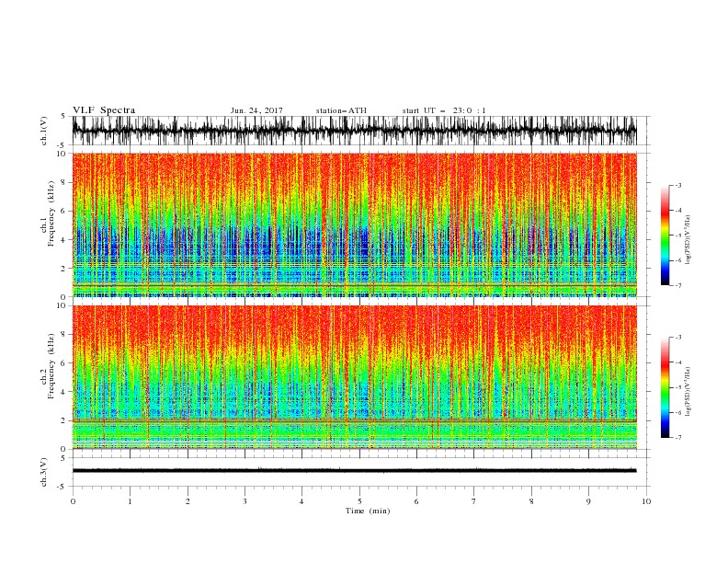Click the time axis tick label "3"

[245, 501]
